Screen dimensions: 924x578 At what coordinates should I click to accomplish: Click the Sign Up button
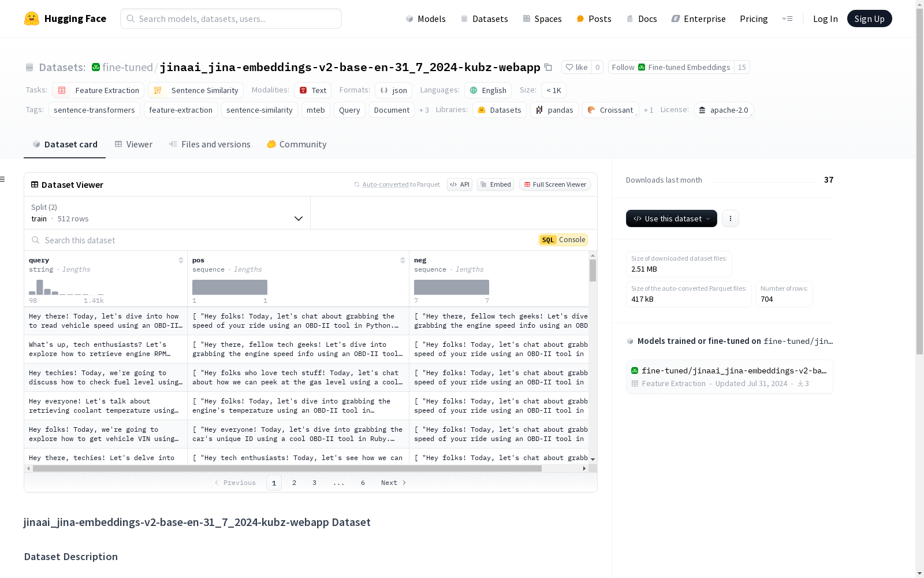869,18
